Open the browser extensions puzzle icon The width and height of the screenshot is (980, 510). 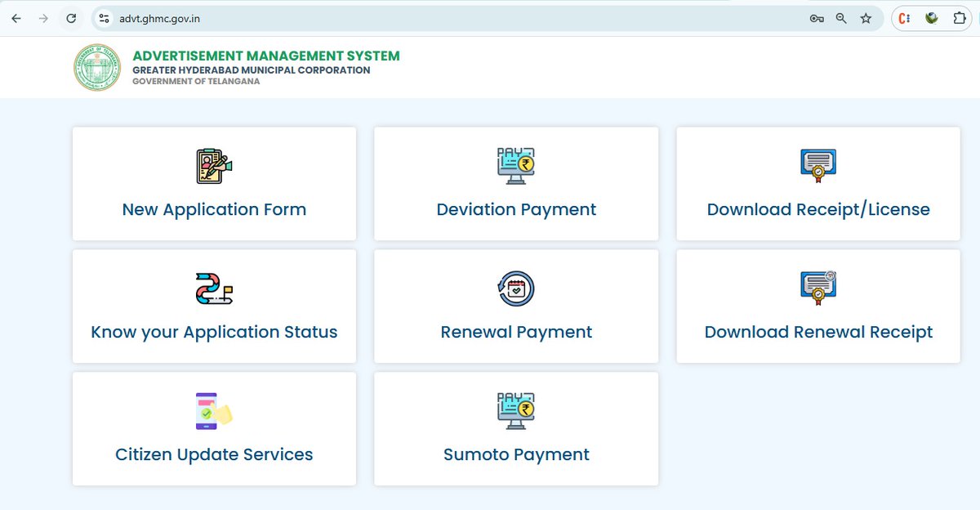click(x=960, y=18)
